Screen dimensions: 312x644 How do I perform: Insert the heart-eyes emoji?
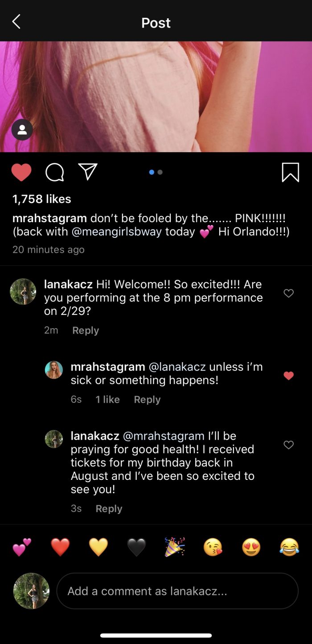pos(251,547)
